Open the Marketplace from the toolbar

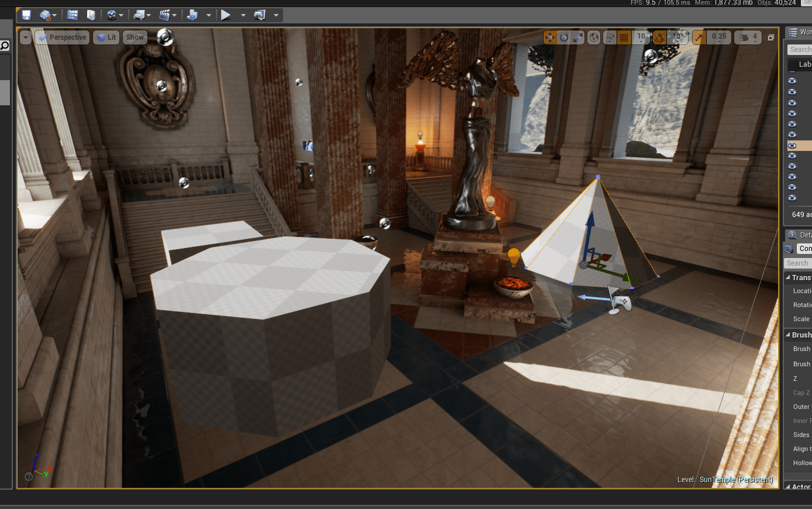(x=91, y=15)
